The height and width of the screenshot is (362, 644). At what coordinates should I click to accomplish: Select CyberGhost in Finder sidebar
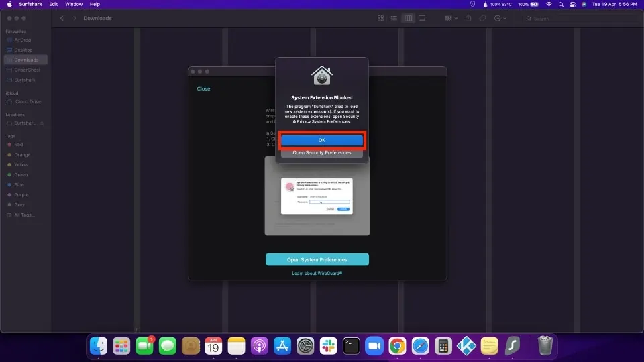[x=25, y=70]
